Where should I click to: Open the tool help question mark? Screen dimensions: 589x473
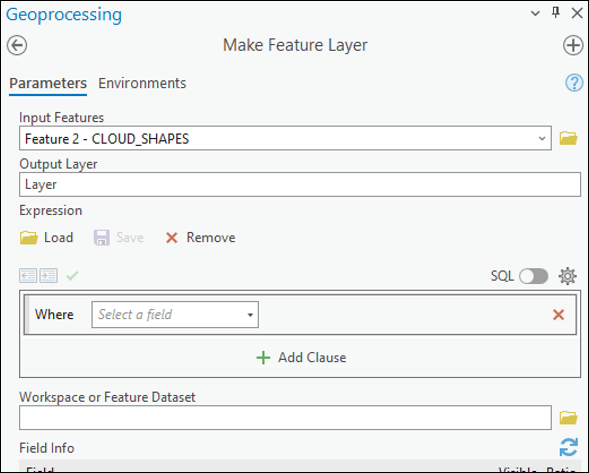574,83
